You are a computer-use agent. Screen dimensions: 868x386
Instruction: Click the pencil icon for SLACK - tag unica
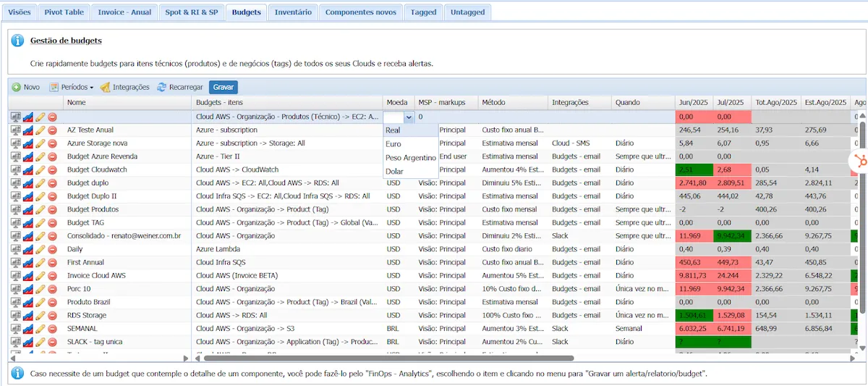click(41, 342)
